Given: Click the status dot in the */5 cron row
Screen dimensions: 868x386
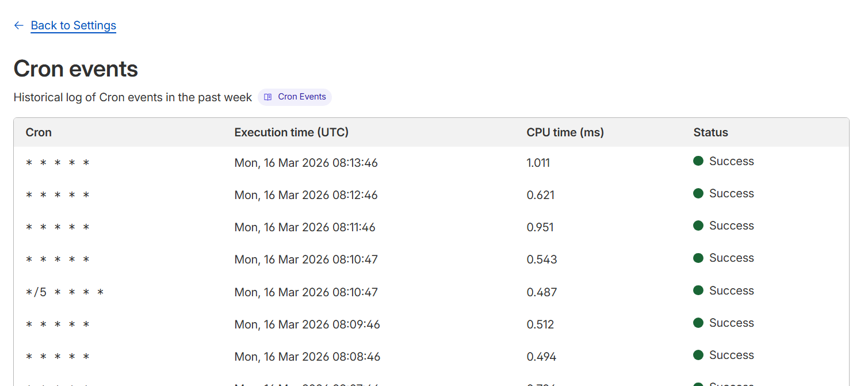Looking at the screenshot, I should 698,291.
